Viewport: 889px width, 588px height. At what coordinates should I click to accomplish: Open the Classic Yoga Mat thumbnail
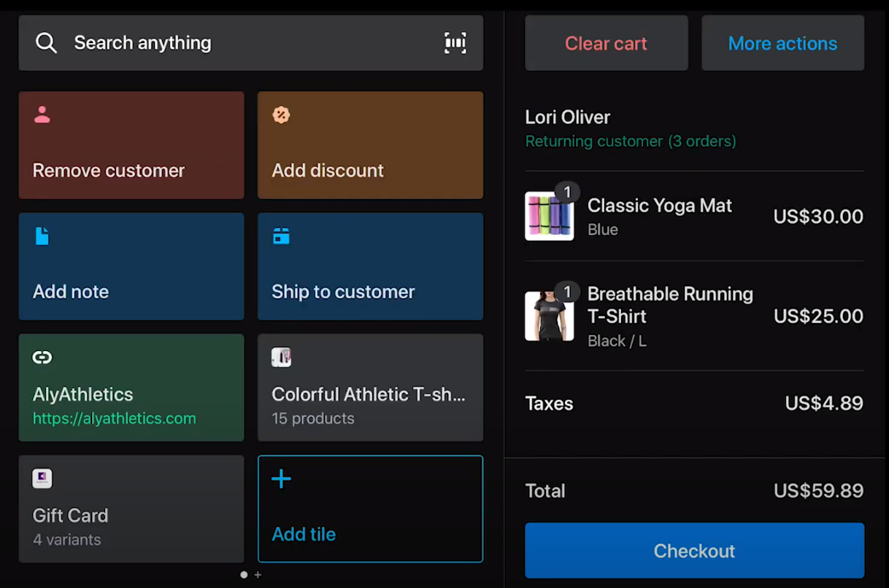click(550, 216)
